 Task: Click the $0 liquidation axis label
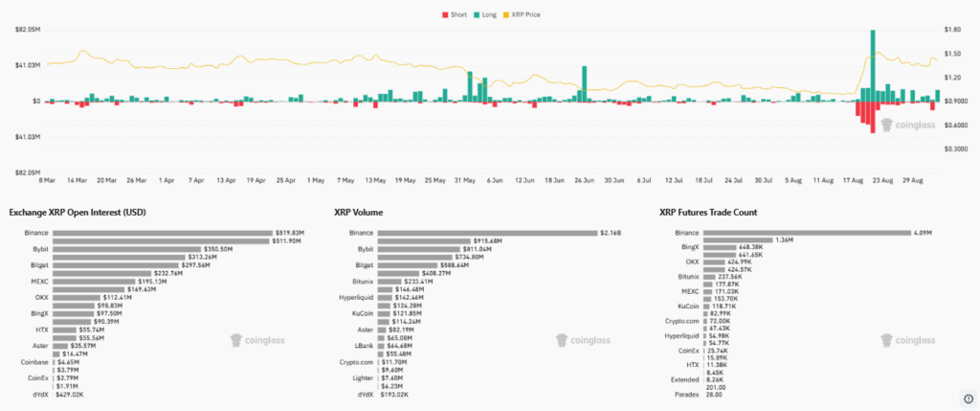pyautogui.click(x=35, y=102)
